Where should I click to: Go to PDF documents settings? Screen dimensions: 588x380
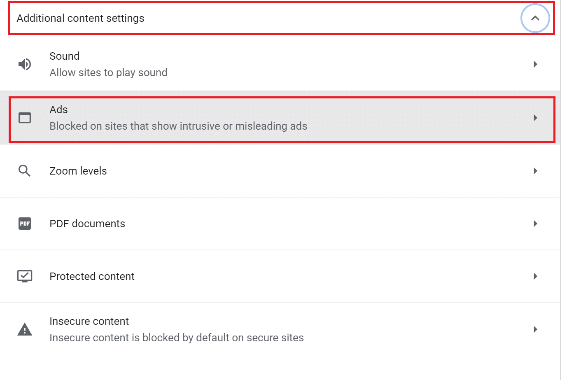click(87, 224)
